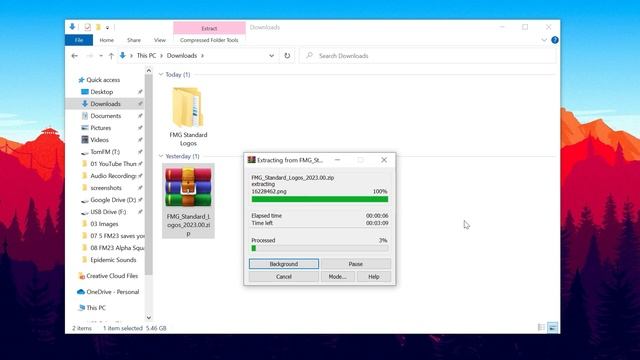Image resolution: width=640 pixels, height=360 pixels.
Task: Open the File ribbon tab
Action: [x=79, y=40]
